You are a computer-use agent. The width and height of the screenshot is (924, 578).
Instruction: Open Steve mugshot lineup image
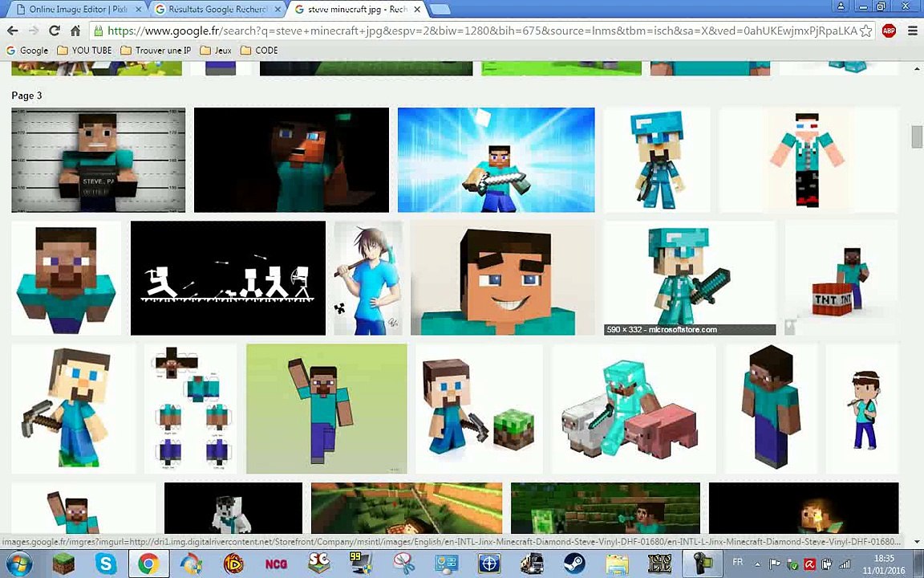click(x=99, y=160)
